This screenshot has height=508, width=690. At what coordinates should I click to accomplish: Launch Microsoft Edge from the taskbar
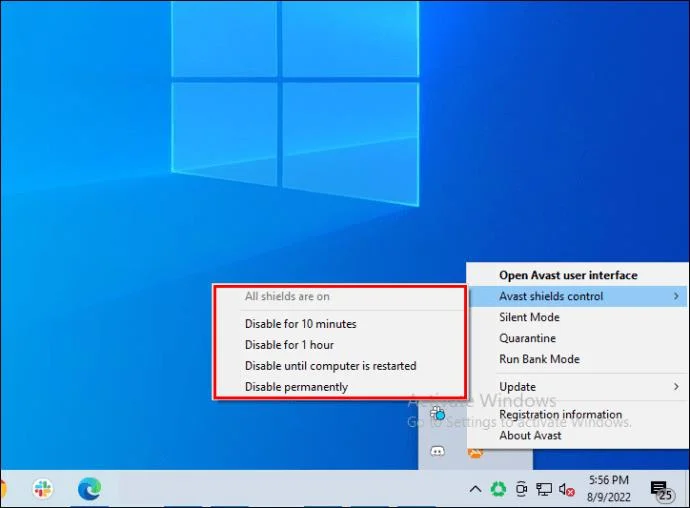tap(89, 489)
